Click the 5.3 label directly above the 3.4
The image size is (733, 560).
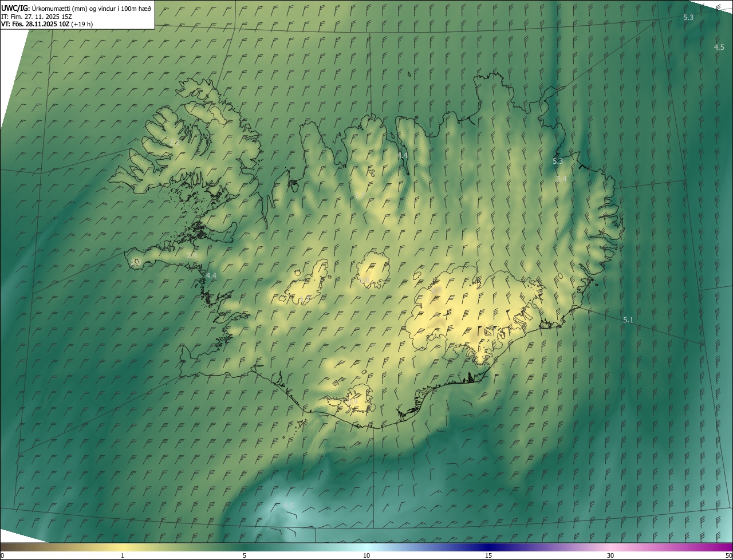pyautogui.click(x=558, y=161)
